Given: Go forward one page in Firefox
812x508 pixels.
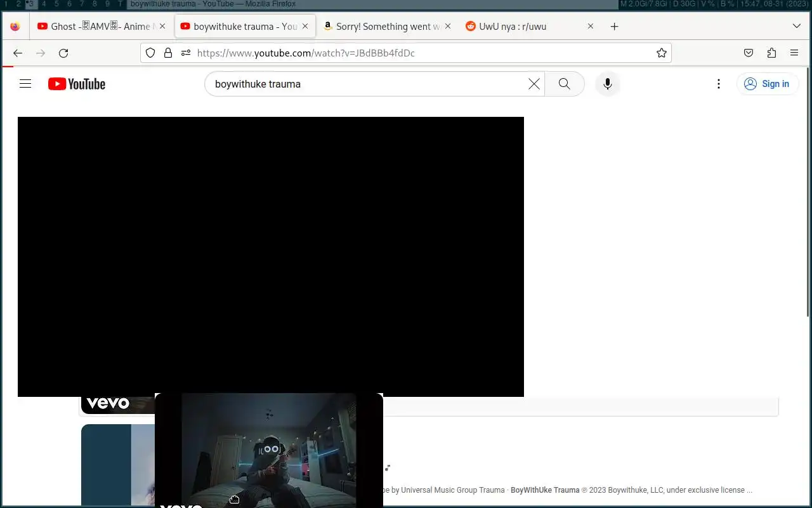Looking at the screenshot, I should click(x=41, y=53).
